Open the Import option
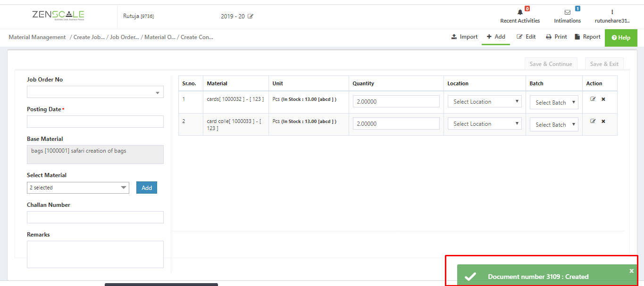644x286 pixels. click(464, 37)
